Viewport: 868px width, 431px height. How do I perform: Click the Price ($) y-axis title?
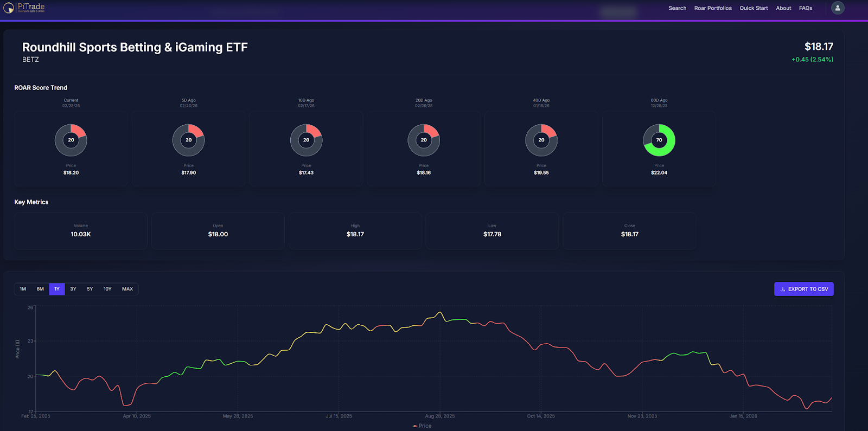coord(17,350)
